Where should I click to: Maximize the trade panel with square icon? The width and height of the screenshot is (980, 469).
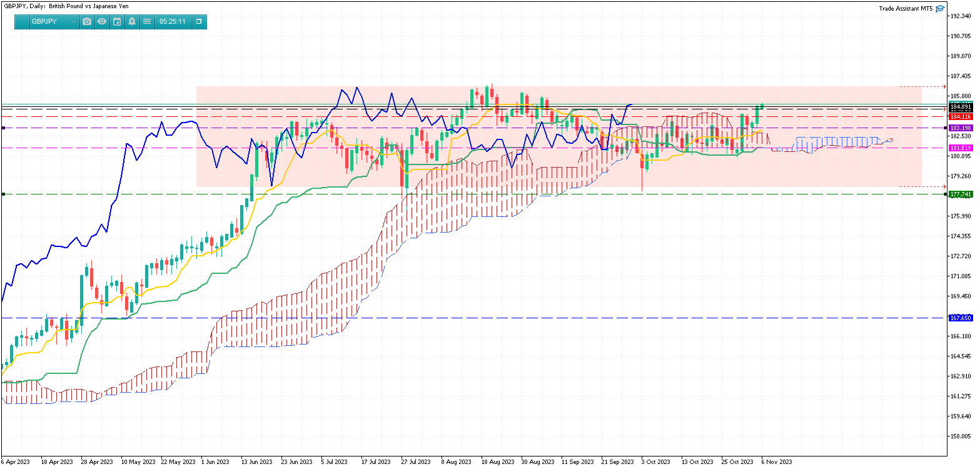pos(199,21)
